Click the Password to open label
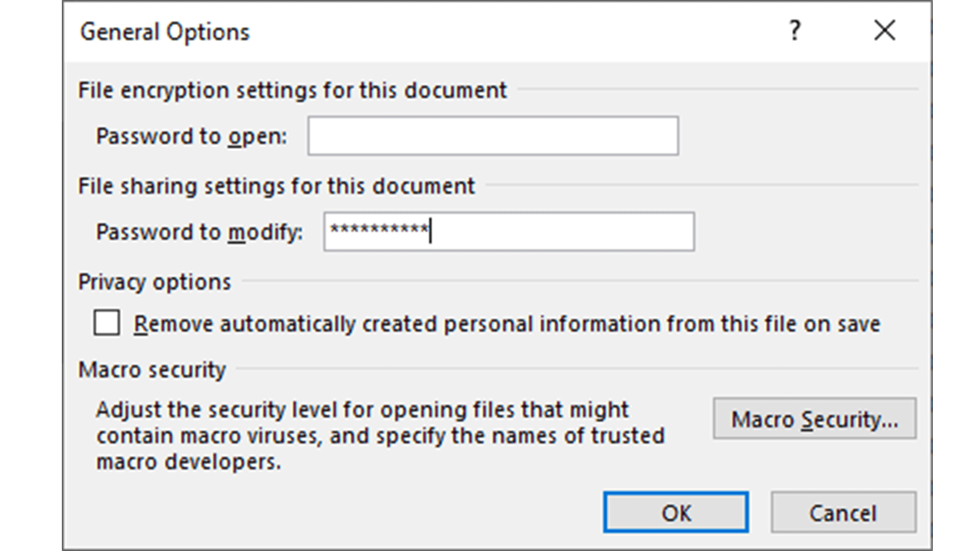This screenshot has width=980, height=551. tap(191, 136)
